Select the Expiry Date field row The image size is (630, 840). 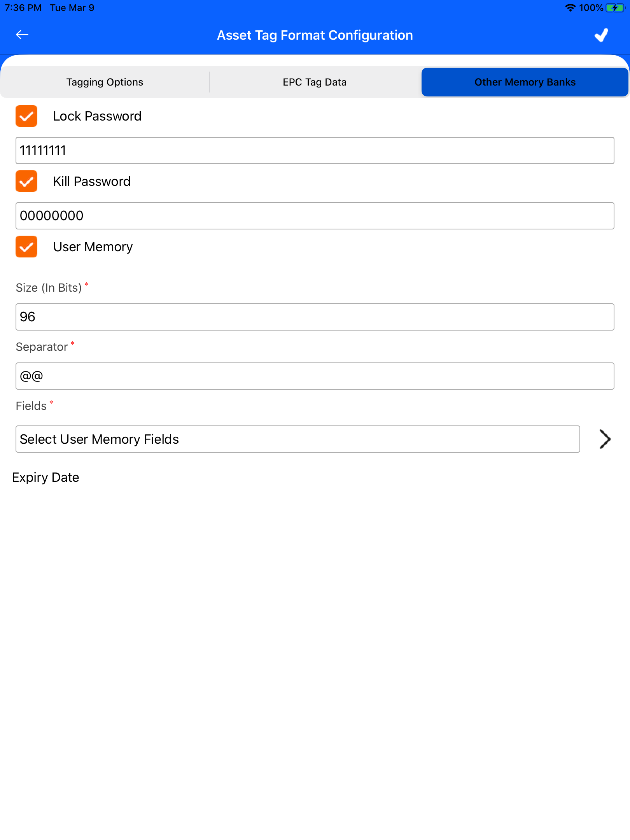(45, 477)
